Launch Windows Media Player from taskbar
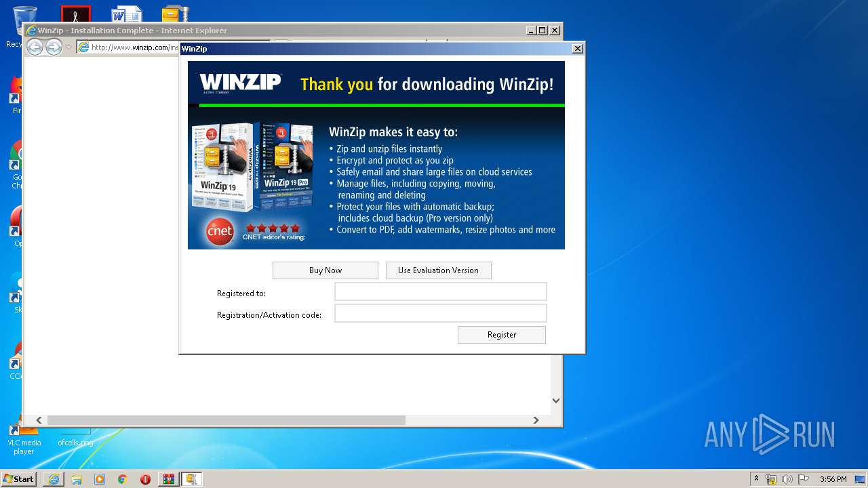Screen dimensions: 868x488 point(100,479)
